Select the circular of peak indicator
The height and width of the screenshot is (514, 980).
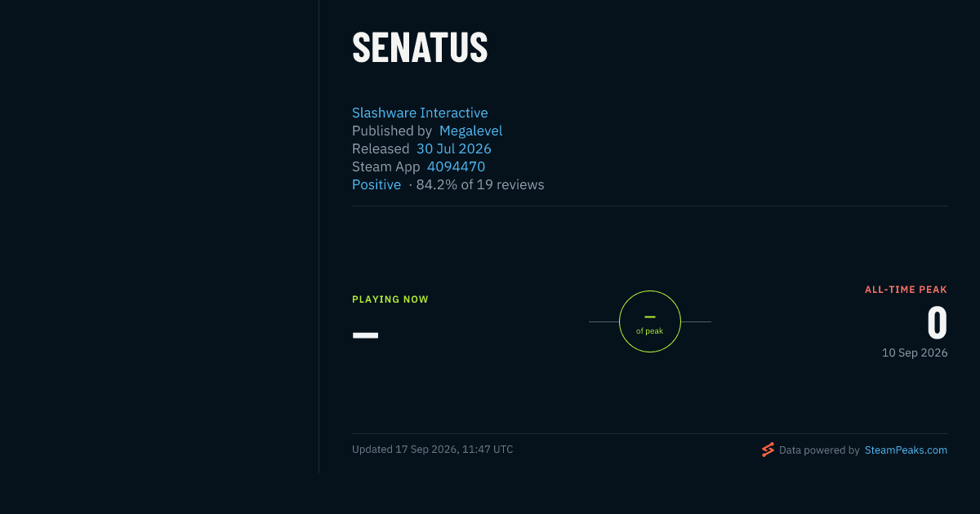click(650, 321)
